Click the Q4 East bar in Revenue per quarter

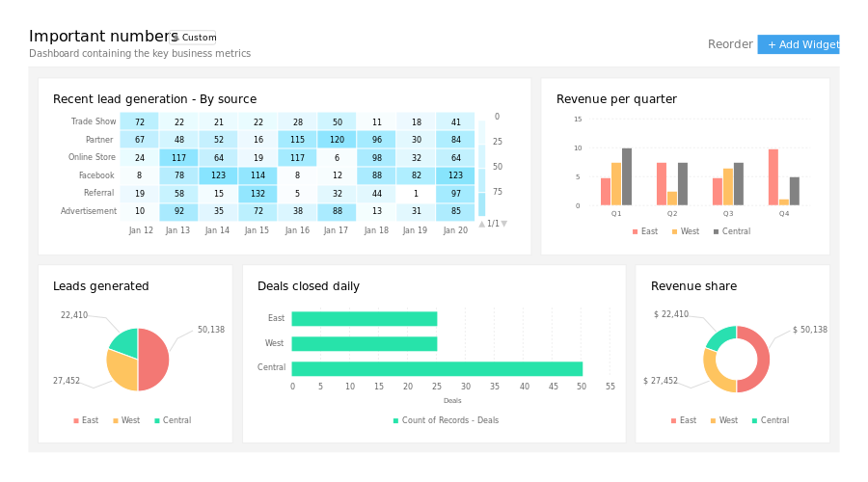pyautogui.click(x=773, y=177)
